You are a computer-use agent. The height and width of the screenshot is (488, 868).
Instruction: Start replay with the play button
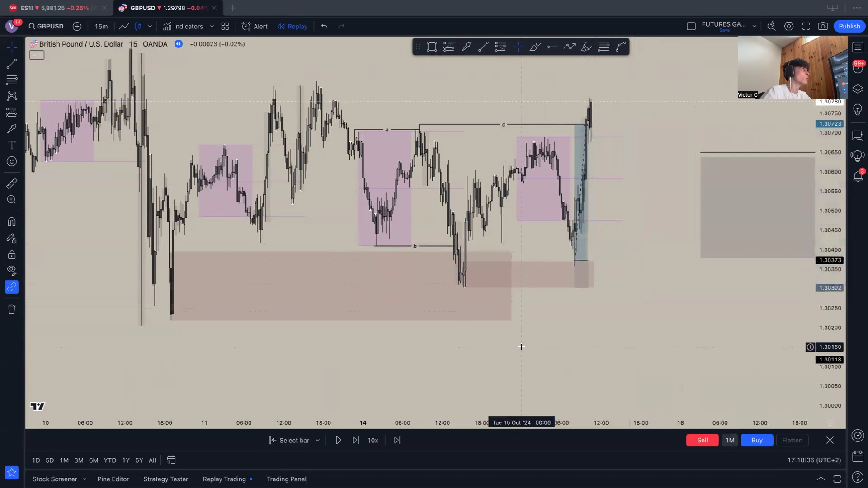click(x=338, y=440)
